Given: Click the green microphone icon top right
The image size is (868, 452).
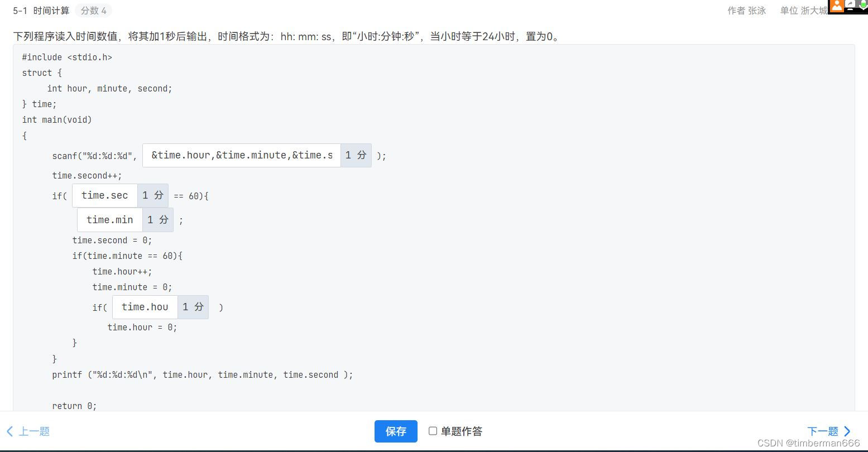Looking at the screenshot, I should coord(863,4).
